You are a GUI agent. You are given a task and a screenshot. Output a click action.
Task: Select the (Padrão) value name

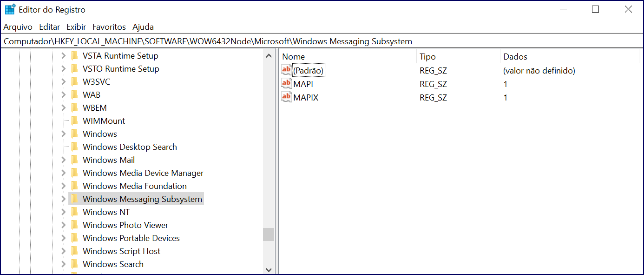click(309, 71)
